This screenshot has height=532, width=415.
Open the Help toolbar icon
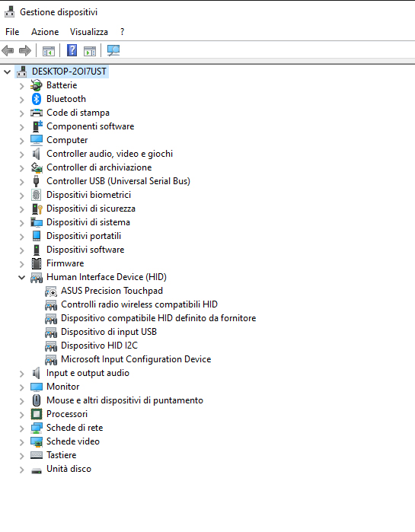pos(72,50)
